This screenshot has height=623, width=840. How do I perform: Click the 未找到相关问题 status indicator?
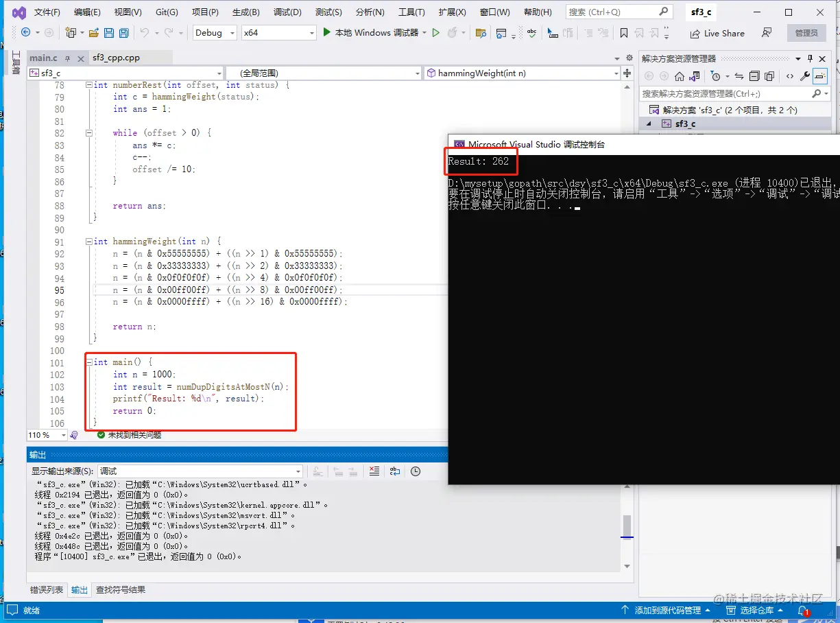[x=129, y=435]
